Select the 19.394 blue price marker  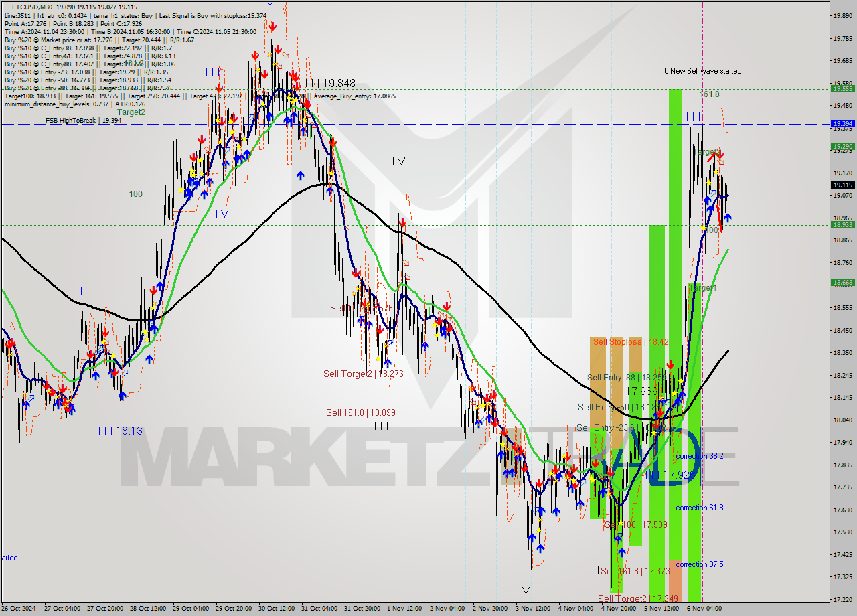pyautogui.click(x=842, y=124)
